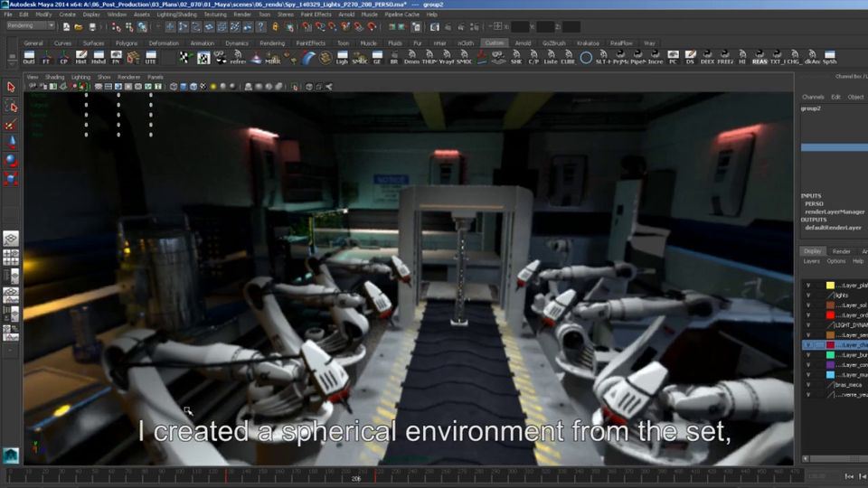Open the Rendering menu set dropdown

pos(31,25)
